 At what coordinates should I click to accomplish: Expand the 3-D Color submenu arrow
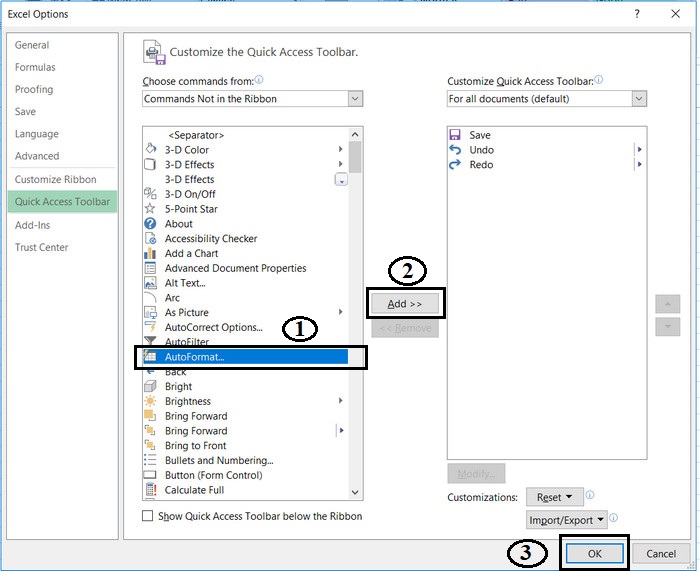tap(340, 149)
